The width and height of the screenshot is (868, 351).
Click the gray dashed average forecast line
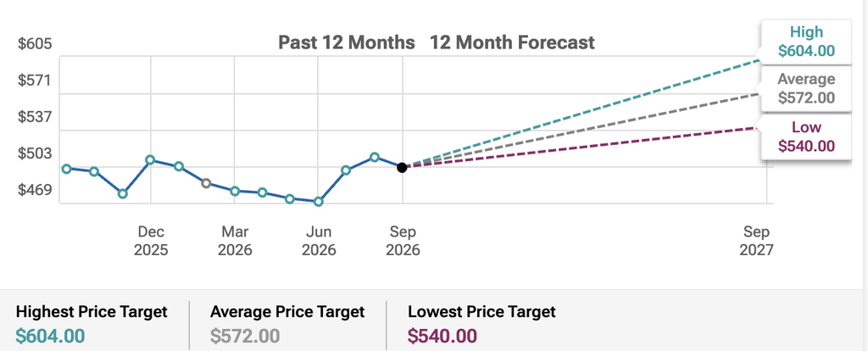pos(581,131)
